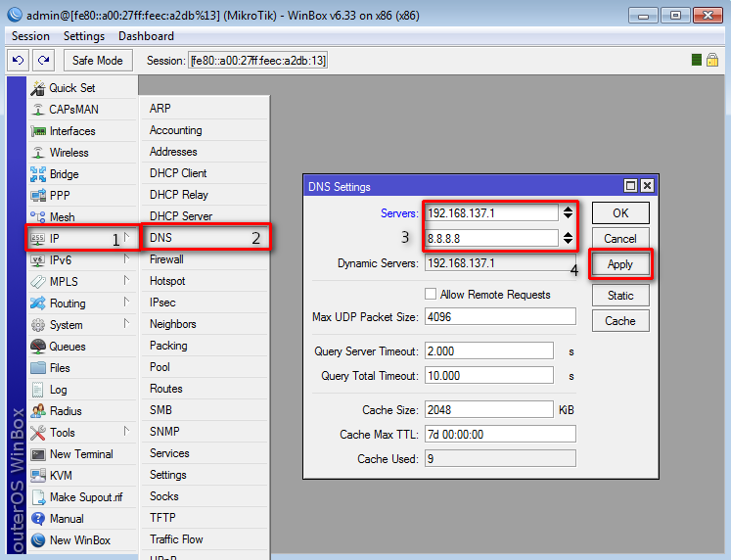Open Static DNS entries button
This screenshot has height=560, width=731.
tap(620, 295)
